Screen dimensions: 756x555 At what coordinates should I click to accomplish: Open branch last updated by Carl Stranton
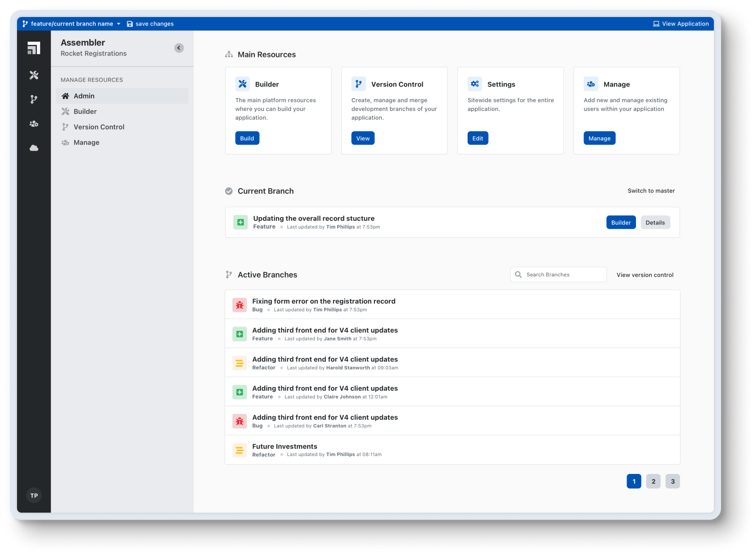(452, 421)
